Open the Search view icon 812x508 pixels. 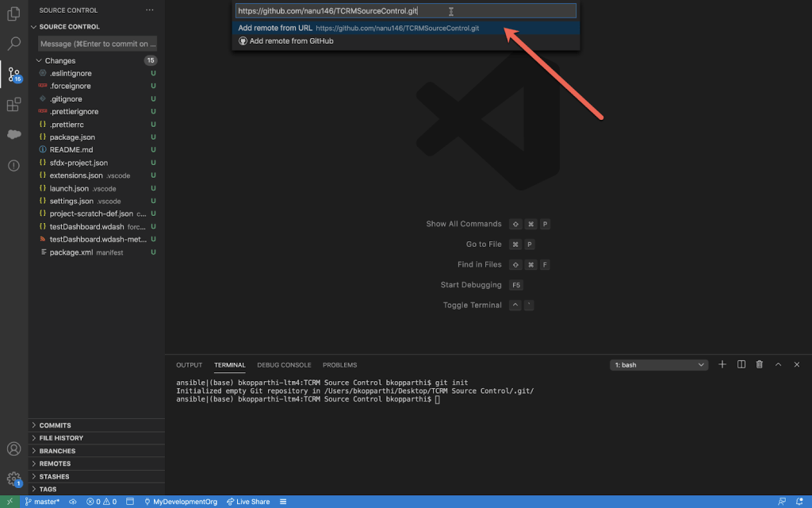[x=13, y=44]
